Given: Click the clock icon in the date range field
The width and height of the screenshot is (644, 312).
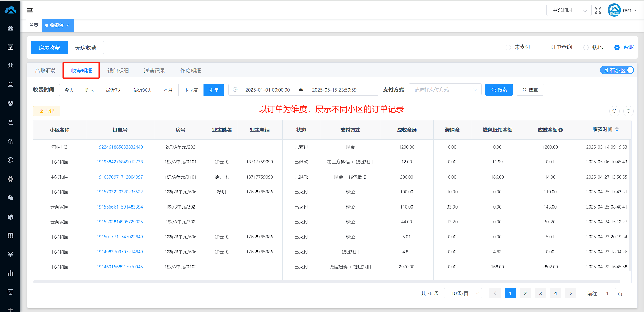Looking at the screenshot, I should [235, 90].
